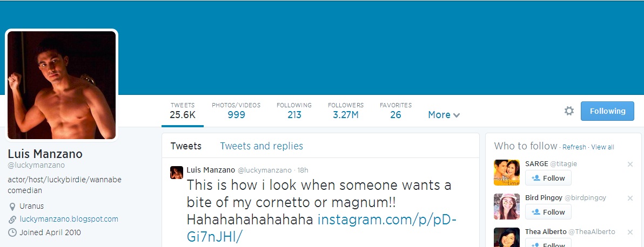The height and width of the screenshot is (247, 644).
Task: View the 3.27M Followers list
Action: point(346,111)
